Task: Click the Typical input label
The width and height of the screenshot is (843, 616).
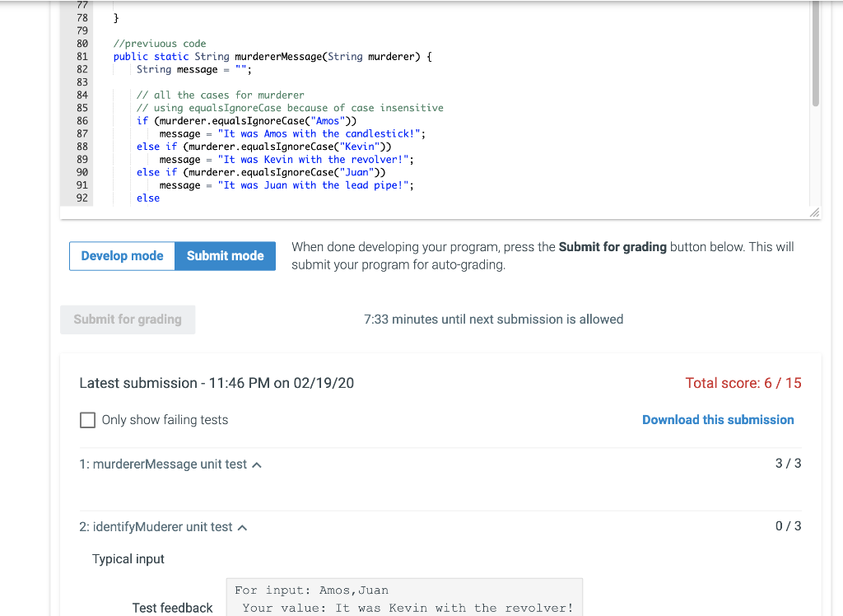Action: (128, 558)
